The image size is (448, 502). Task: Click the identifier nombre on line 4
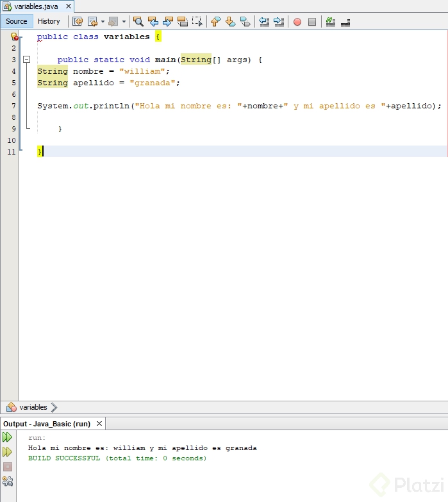[88, 71]
